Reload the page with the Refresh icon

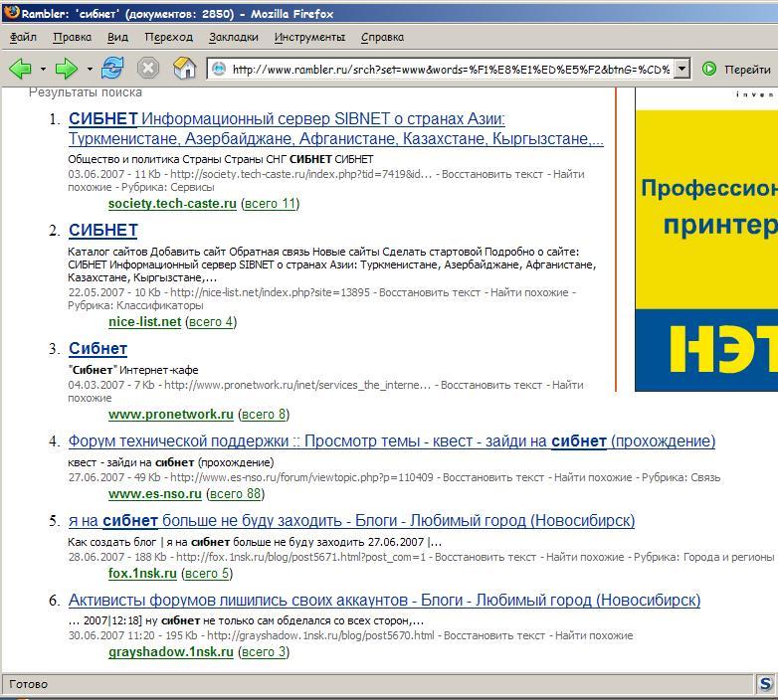point(112,68)
